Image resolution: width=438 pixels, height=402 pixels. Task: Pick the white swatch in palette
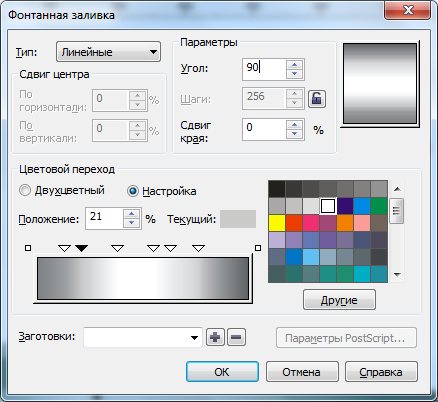pyautogui.click(x=328, y=206)
